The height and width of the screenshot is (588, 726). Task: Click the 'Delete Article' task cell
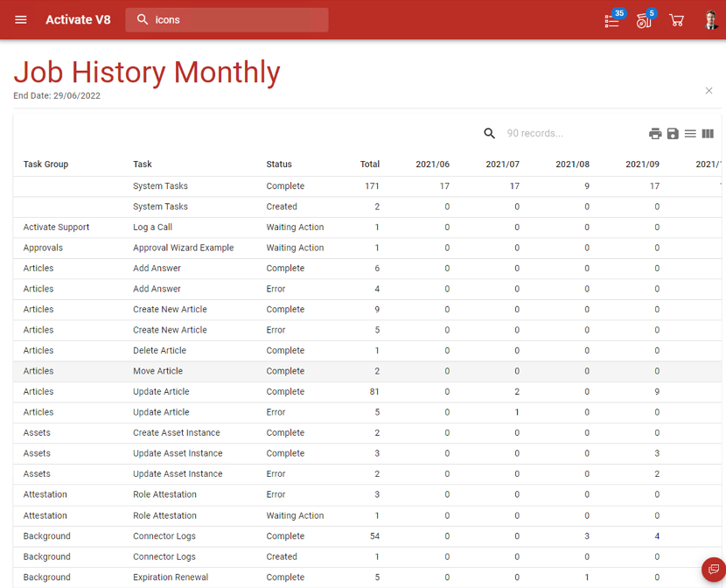click(160, 351)
